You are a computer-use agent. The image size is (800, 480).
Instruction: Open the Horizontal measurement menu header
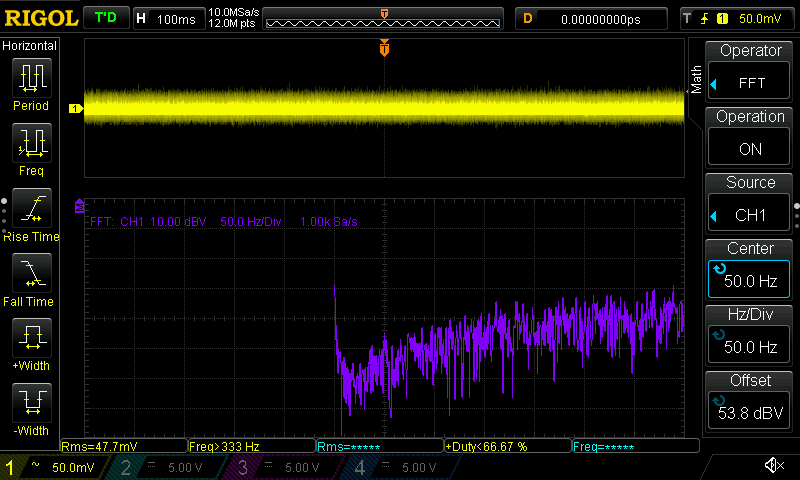[30, 46]
